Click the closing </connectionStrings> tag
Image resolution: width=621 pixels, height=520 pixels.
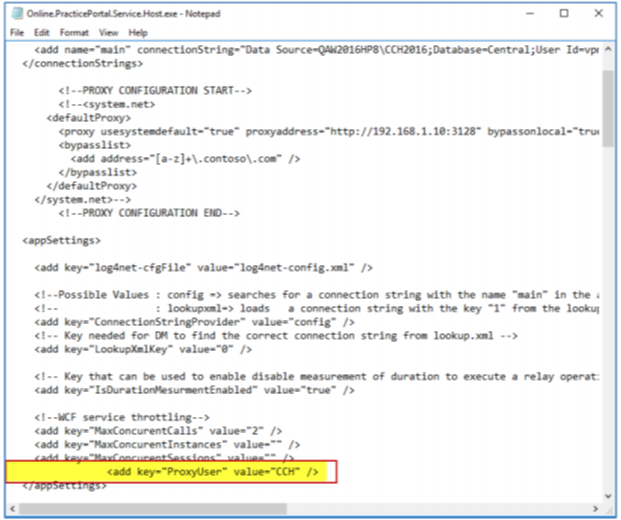83,63
